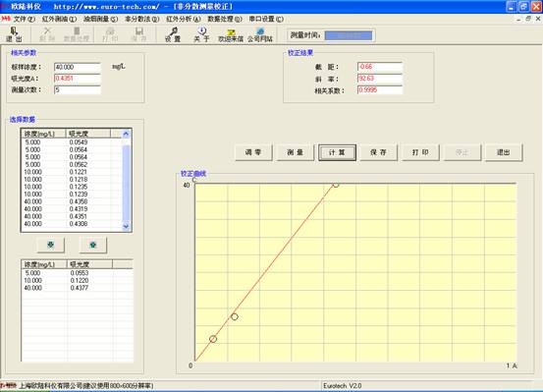This screenshot has width=543, height=392.
Task: Click the 打印 button above the curve
Action: [420, 152]
